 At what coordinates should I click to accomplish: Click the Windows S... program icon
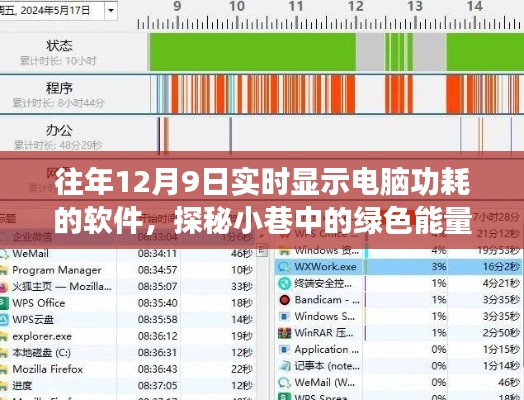pos(284,316)
